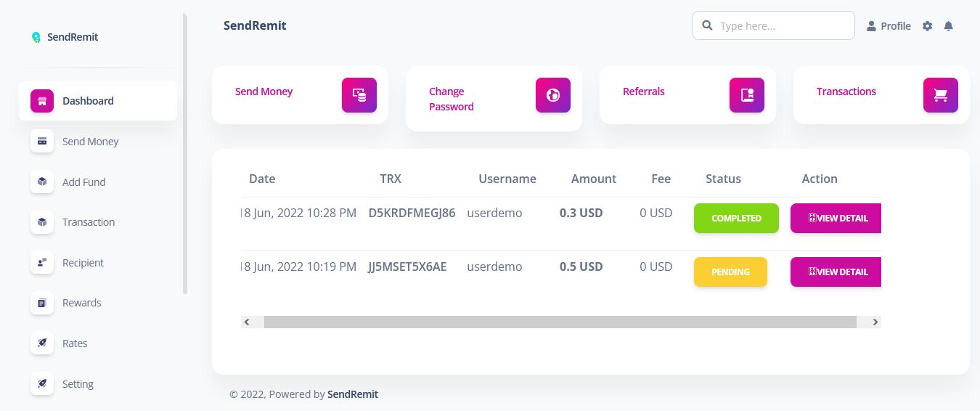Open the Profile link in the header
The height and width of the screenshot is (411, 980).
[889, 26]
